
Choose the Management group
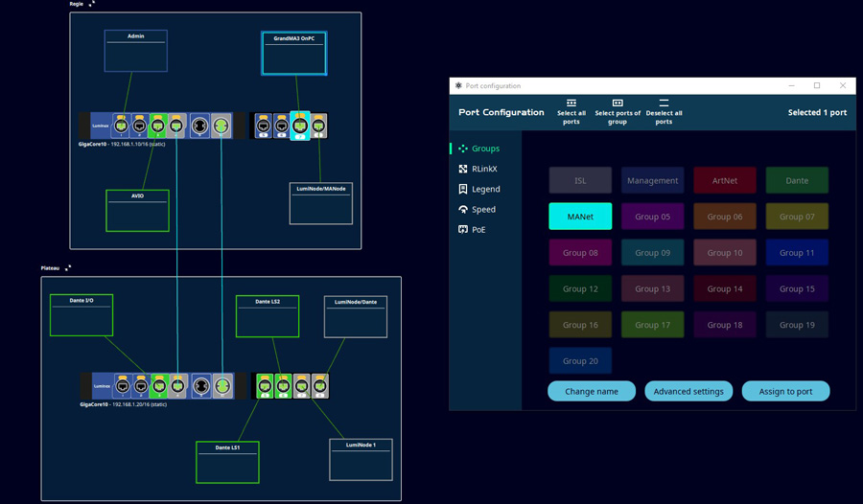click(653, 180)
